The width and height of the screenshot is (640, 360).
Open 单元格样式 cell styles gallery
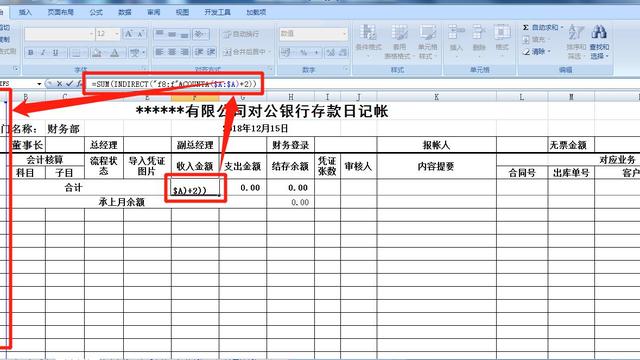[427, 42]
